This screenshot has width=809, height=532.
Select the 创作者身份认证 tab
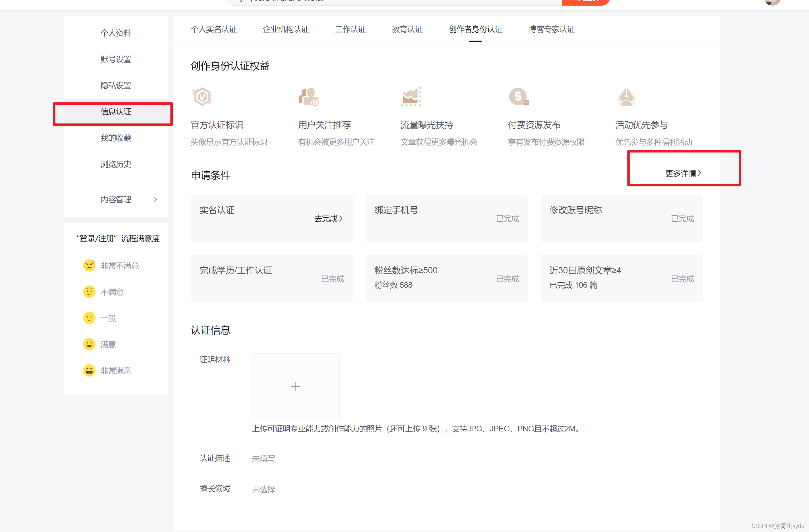pyautogui.click(x=476, y=29)
